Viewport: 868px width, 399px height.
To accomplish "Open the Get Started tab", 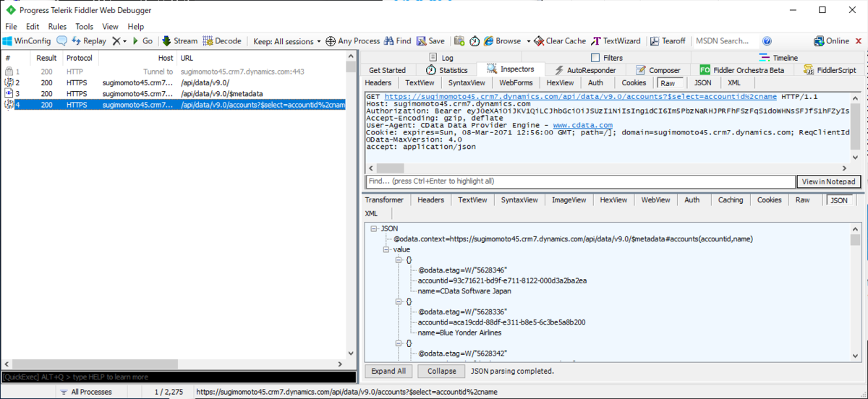I will coord(387,70).
